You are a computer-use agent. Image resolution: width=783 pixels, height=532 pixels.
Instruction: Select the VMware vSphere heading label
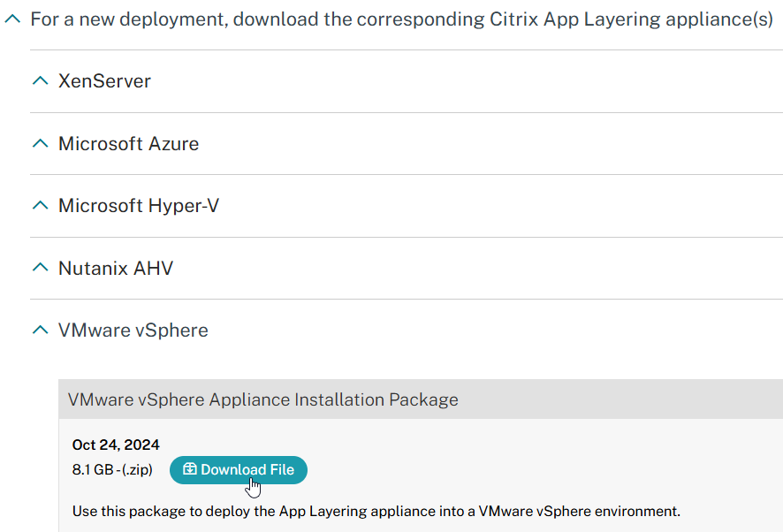(x=133, y=331)
